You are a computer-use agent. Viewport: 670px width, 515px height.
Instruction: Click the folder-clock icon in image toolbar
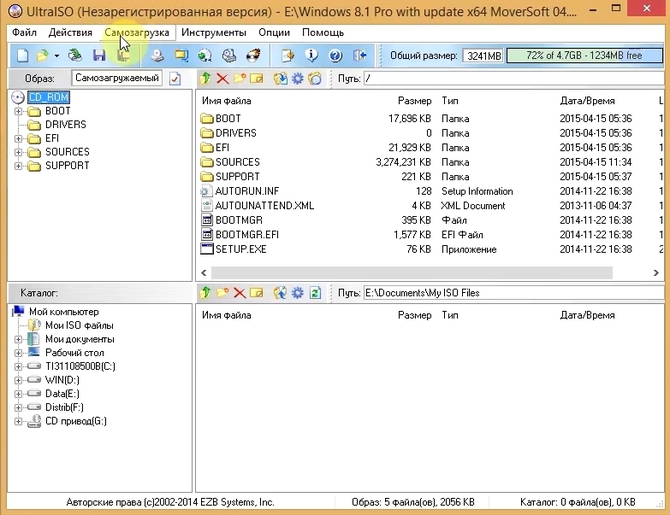point(315,79)
